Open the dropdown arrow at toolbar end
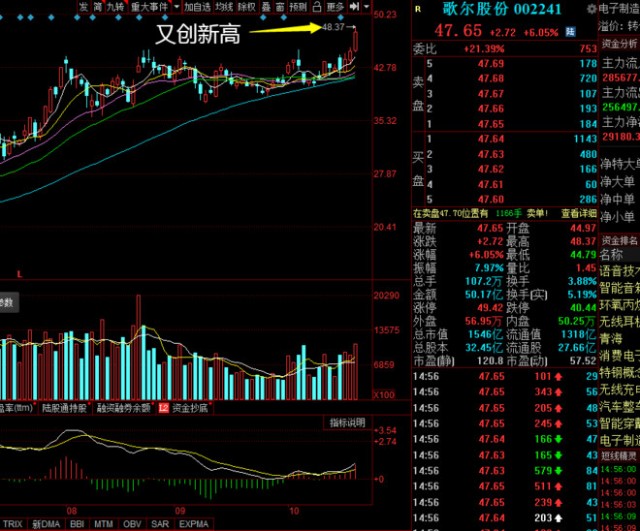Image resolution: width=640 pixels, height=531 pixels. 366,7
